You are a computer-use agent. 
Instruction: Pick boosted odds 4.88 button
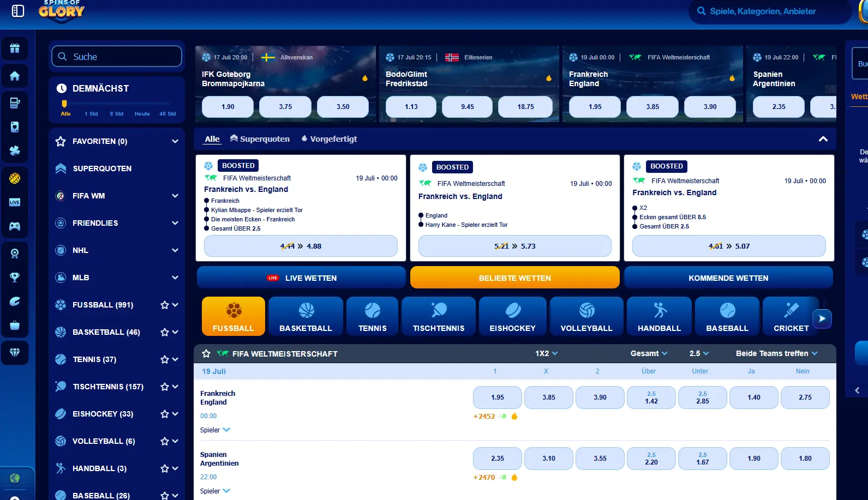click(x=301, y=246)
